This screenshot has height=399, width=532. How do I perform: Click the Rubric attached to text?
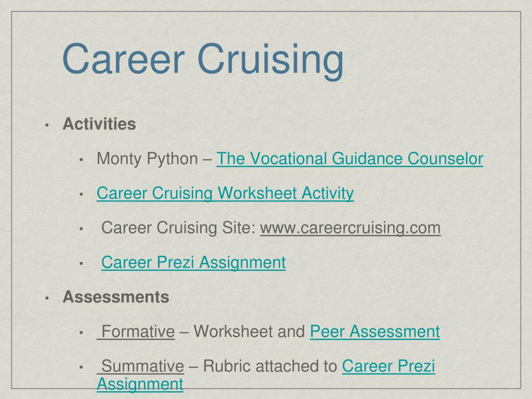(270, 366)
